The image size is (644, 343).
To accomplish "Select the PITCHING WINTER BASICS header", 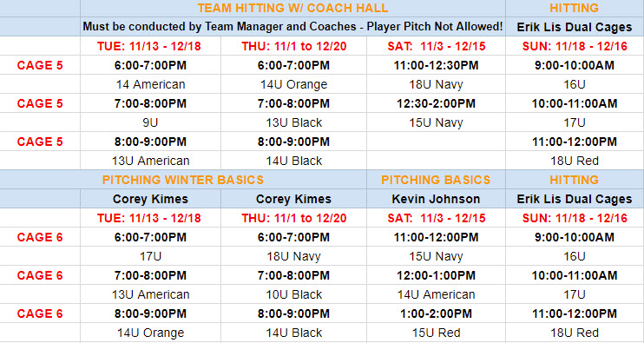I will tap(183, 180).
